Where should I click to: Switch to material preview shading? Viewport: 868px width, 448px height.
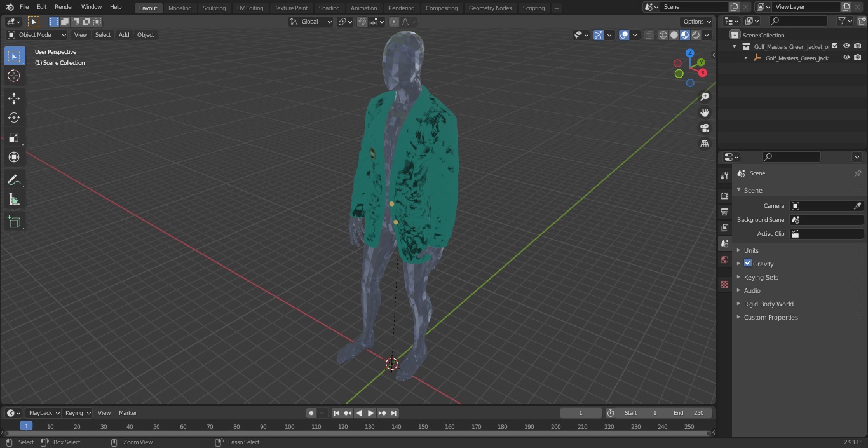coord(685,35)
